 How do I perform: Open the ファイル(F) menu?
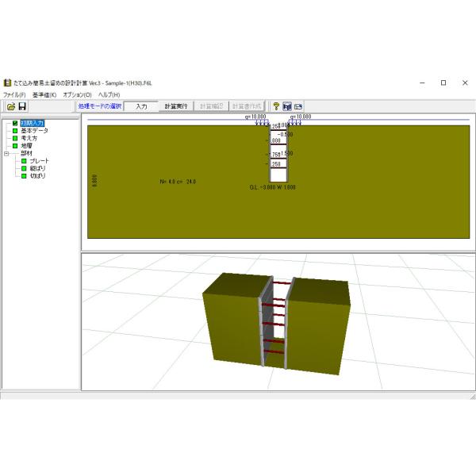coord(14,94)
